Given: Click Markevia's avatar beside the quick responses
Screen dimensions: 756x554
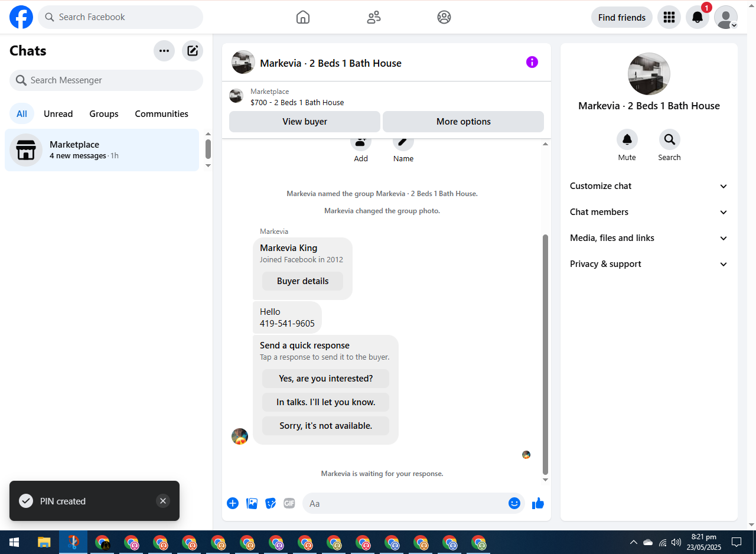Looking at the screenshot, I should 240,436.
